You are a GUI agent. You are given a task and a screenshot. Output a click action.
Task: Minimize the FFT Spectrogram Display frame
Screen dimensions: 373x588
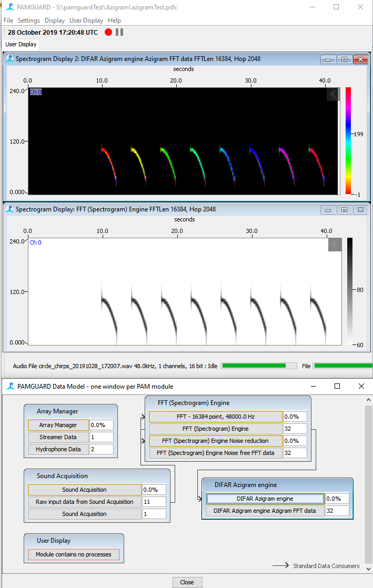328,210
